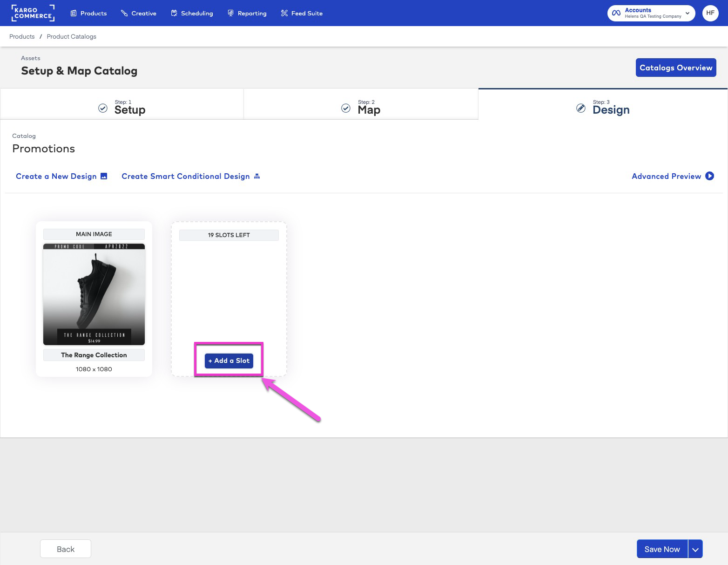This screenshot has height=565, width=728.
Task: Click the Creative paintbrush icon
Action: click(123, 13)
